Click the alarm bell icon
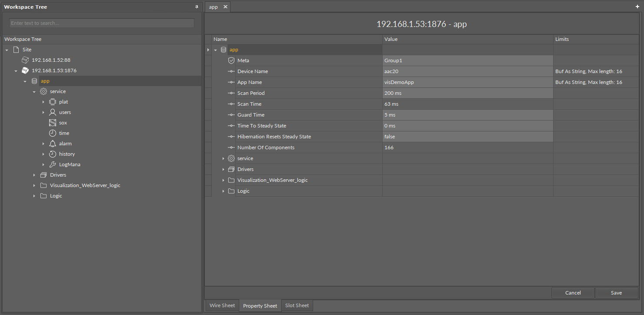 (53, 144)
